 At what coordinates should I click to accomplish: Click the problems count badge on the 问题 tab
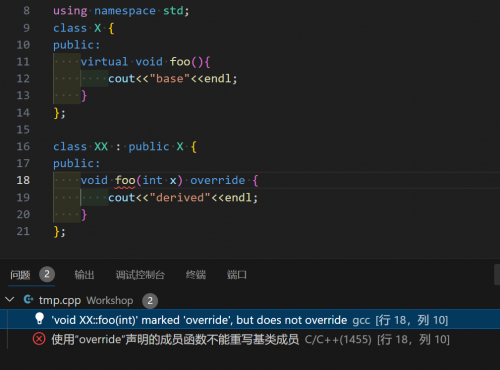tap(47, 274)
